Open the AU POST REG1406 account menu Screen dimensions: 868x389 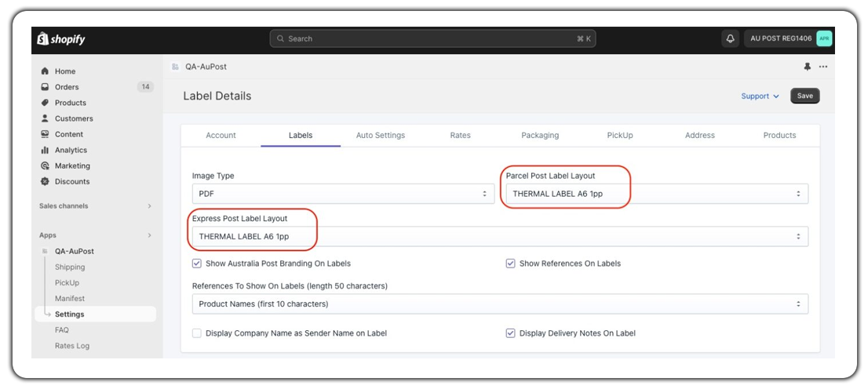(x=788, y=38)
